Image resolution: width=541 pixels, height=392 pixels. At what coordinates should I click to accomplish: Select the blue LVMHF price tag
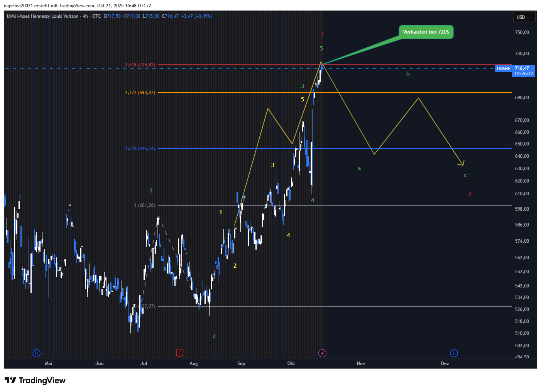(x=503, y=69)
